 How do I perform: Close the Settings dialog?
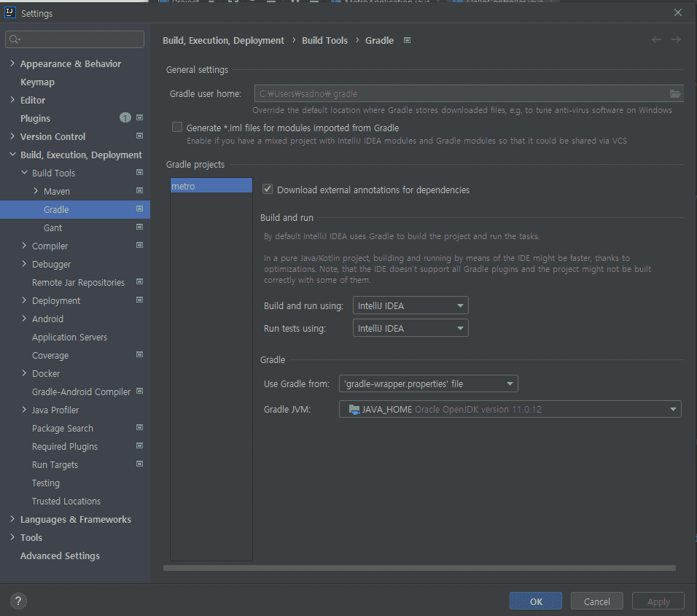click(x=677, y=12)
